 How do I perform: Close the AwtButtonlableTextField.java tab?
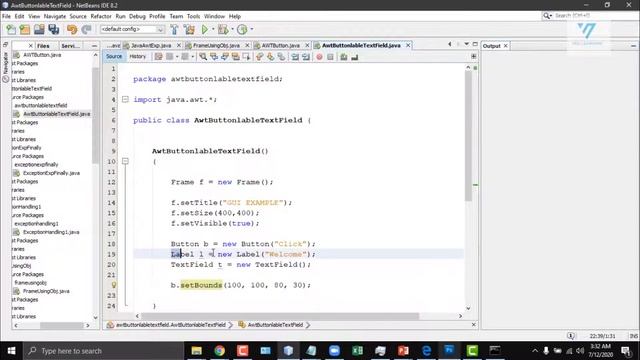[x=408, y=45]
